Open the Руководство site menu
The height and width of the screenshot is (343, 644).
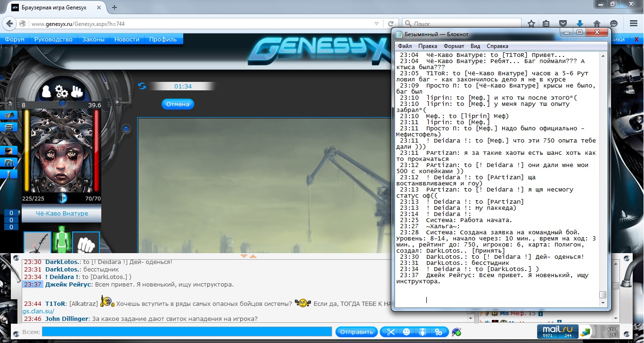tap(53, 40)
